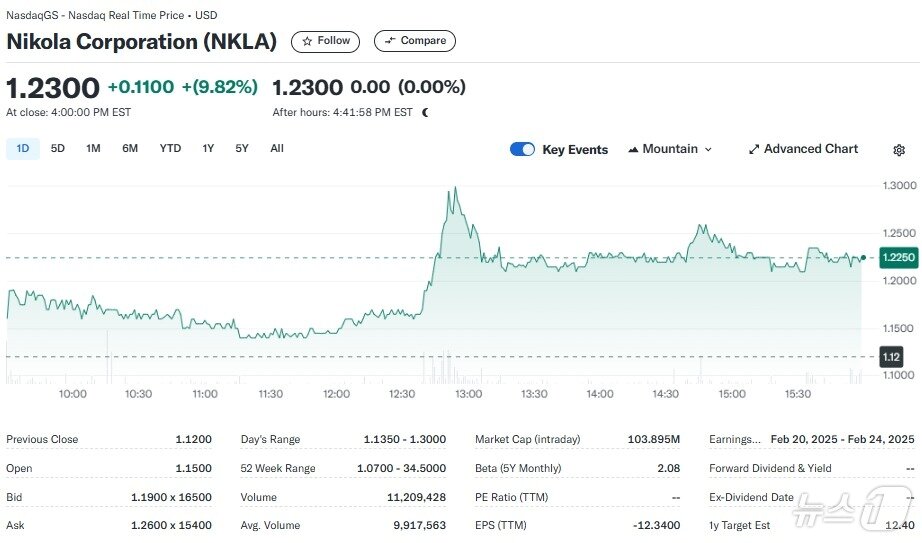Click the Earnings date range value

[842, 439]
